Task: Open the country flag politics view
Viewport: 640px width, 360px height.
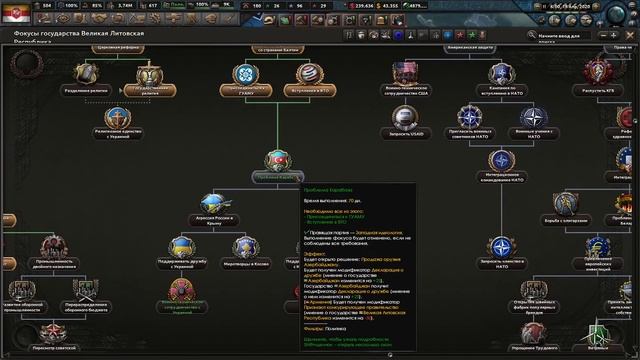Action: 16,13
